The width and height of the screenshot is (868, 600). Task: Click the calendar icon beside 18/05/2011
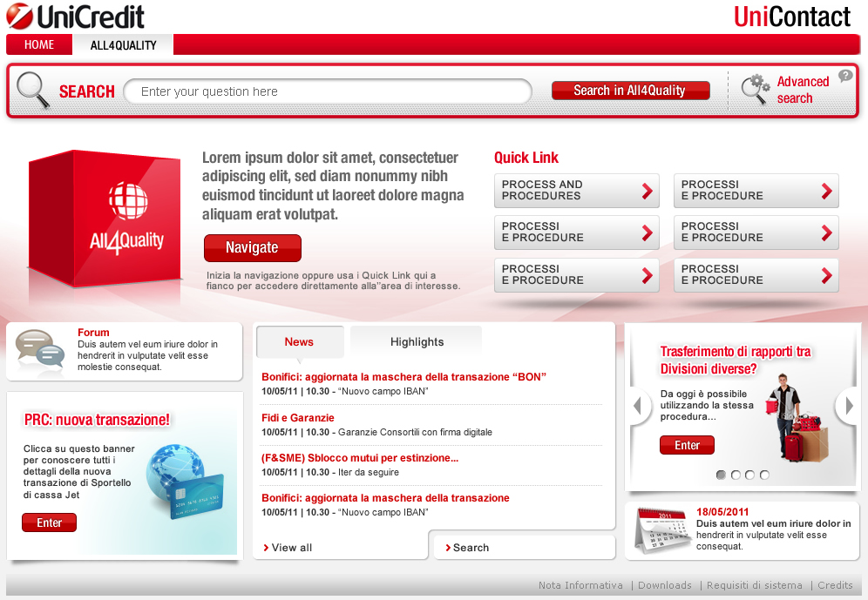click(662, 530)
